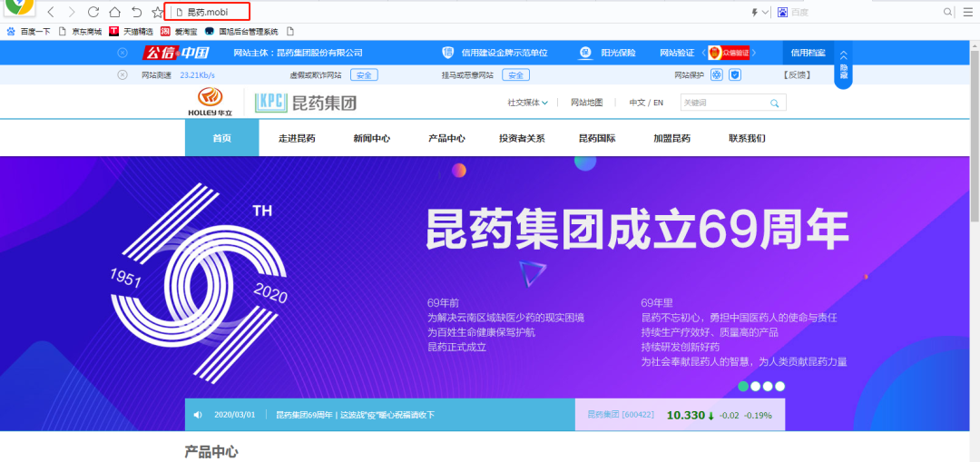The height and width of the screenshot is (462, 980).
Task: Close the 公信中国 banner row
Action: [122, 53]
